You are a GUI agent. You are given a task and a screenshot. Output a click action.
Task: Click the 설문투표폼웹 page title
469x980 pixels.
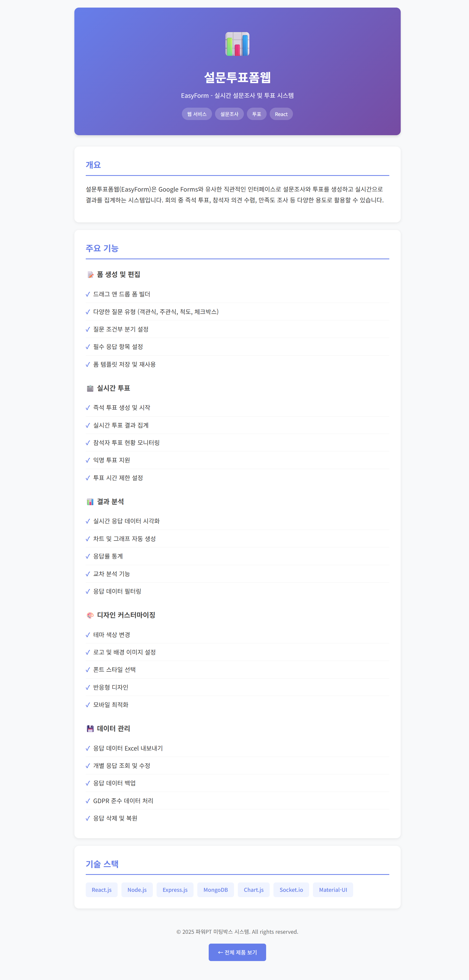[x=237, y=77]
